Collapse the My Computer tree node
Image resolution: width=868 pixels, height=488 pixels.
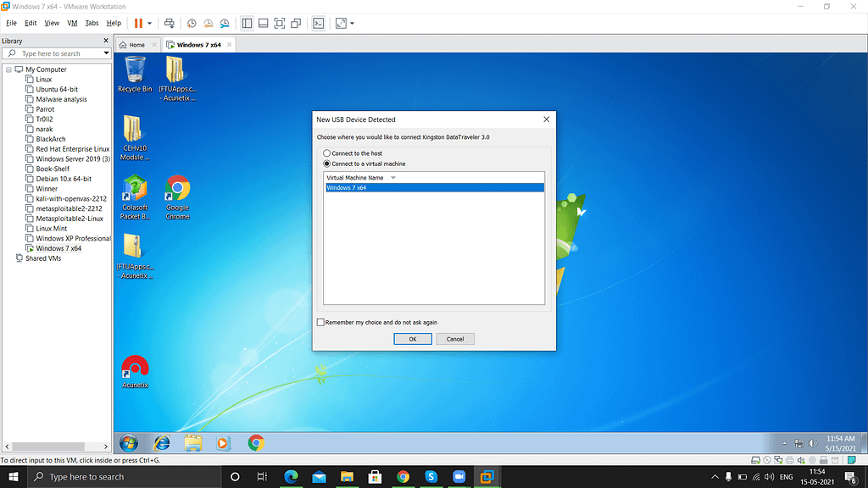[x=8, y=69]
